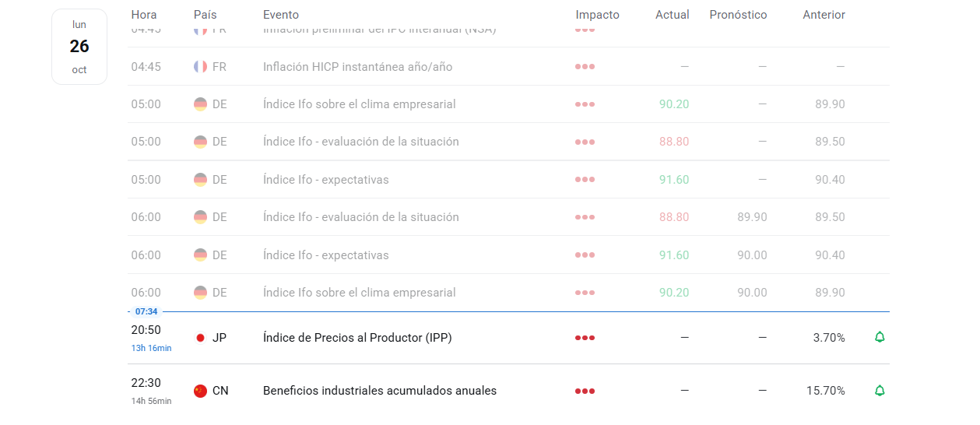This screenshot has width=980, height=425.
Task: Click the Actual column header
Action: pyautogui.click(x=673, y=15)
